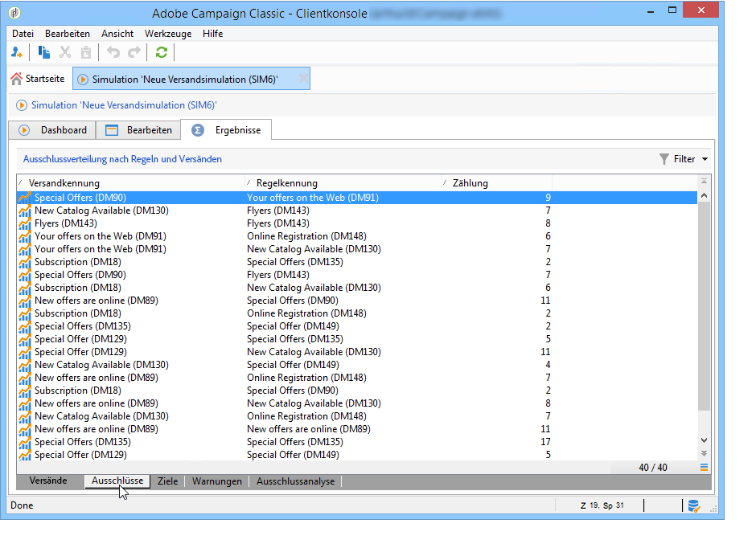Click the Adobe Campaign logo in the title bar
The height and width of the screenshot is (540, 756).
coord(14,13)
